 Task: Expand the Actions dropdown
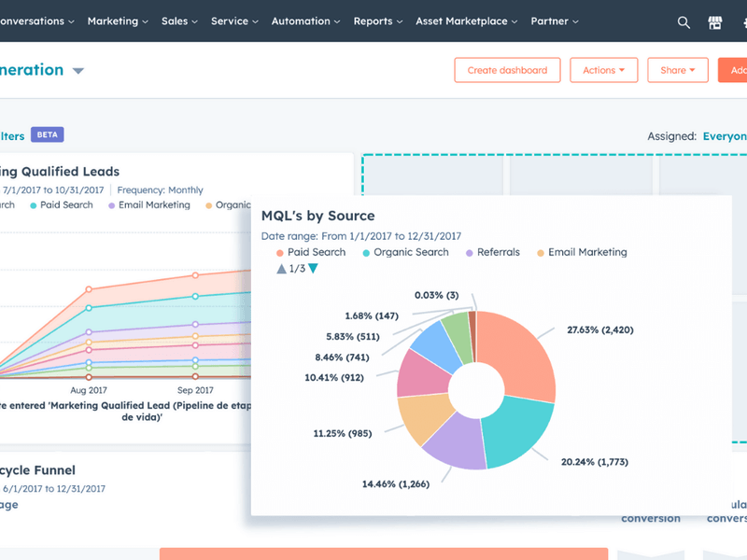603,70
